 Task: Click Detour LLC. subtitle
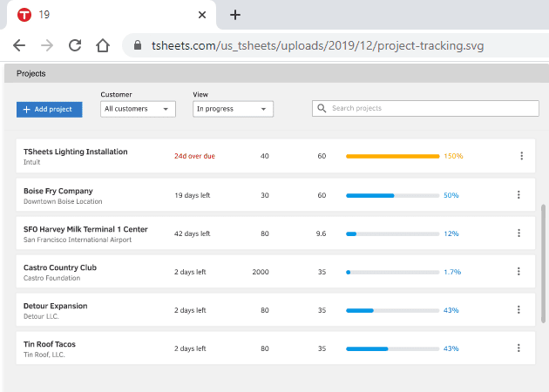[41, 316]
